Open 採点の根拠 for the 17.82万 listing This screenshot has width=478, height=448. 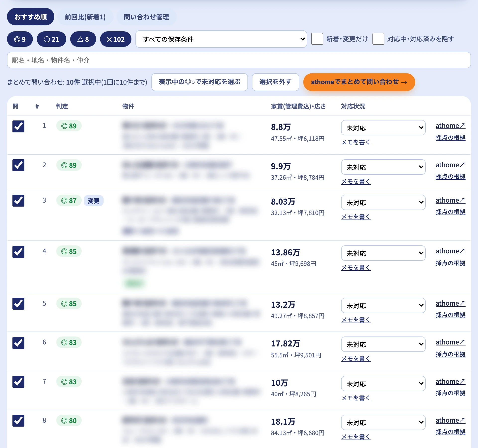450,354
